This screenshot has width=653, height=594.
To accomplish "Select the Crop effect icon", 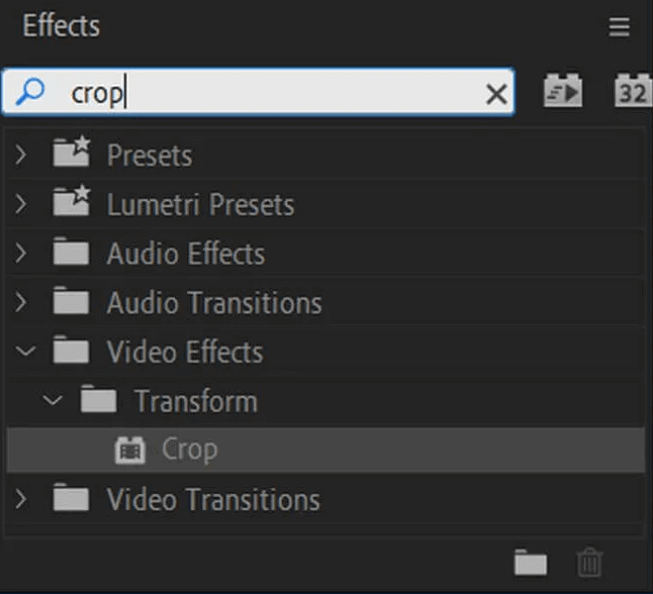I will pos(131,450).
